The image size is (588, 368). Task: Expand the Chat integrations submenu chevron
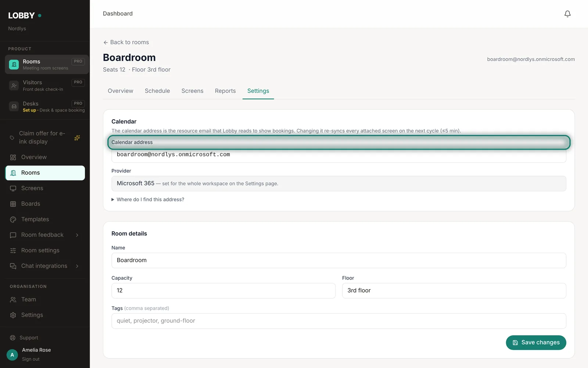(x=77, y=266)
